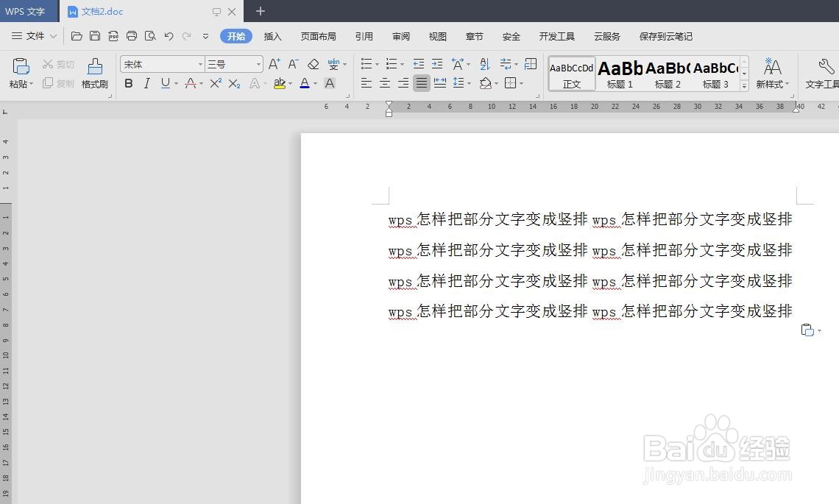Switch to 审阅 Review tab
Screen dimensions: 839x504
coord(401,36)
